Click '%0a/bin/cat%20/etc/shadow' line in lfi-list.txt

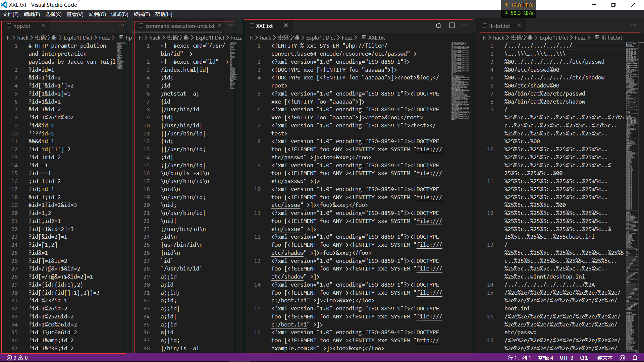(x=545, y=102)
